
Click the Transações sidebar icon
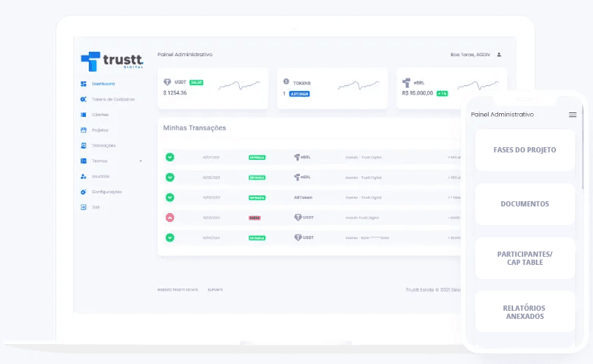tap(84, 146)
